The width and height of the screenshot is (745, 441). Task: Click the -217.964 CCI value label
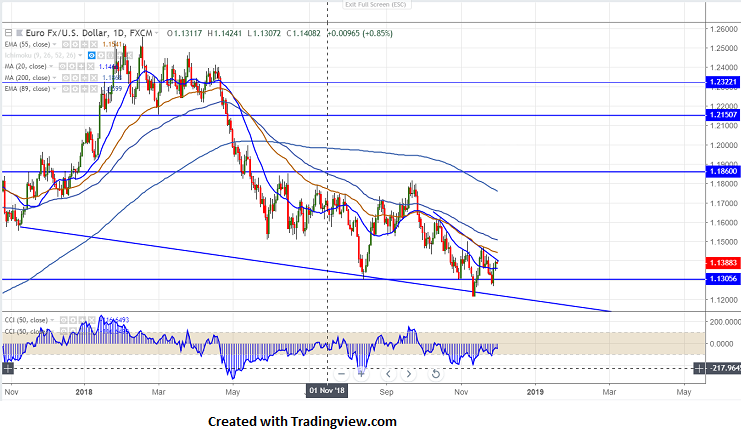[x=725, y=368]
